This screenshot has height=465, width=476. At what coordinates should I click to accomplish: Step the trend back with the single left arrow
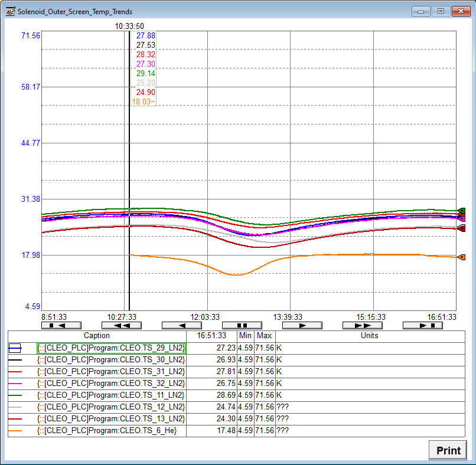[x=182, y=325]
